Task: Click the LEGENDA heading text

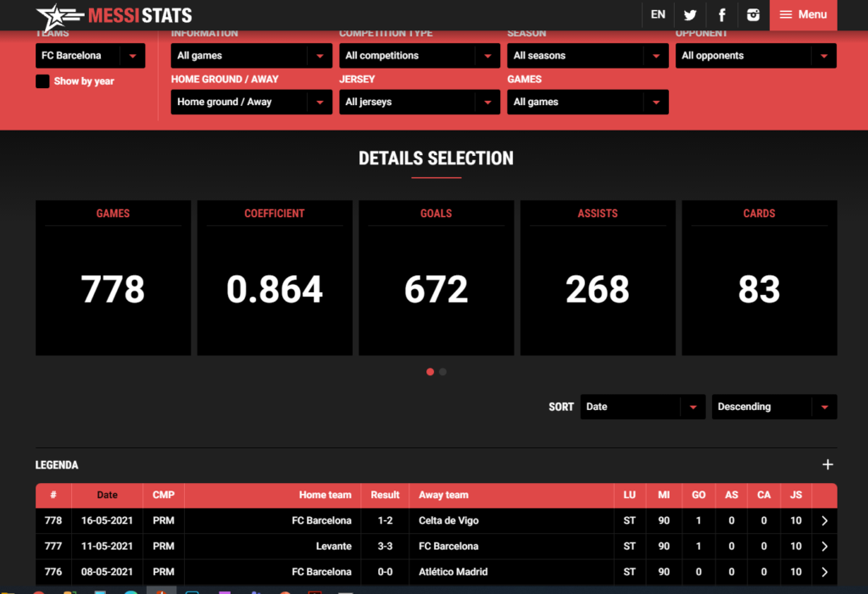Action: click(57, 465)
